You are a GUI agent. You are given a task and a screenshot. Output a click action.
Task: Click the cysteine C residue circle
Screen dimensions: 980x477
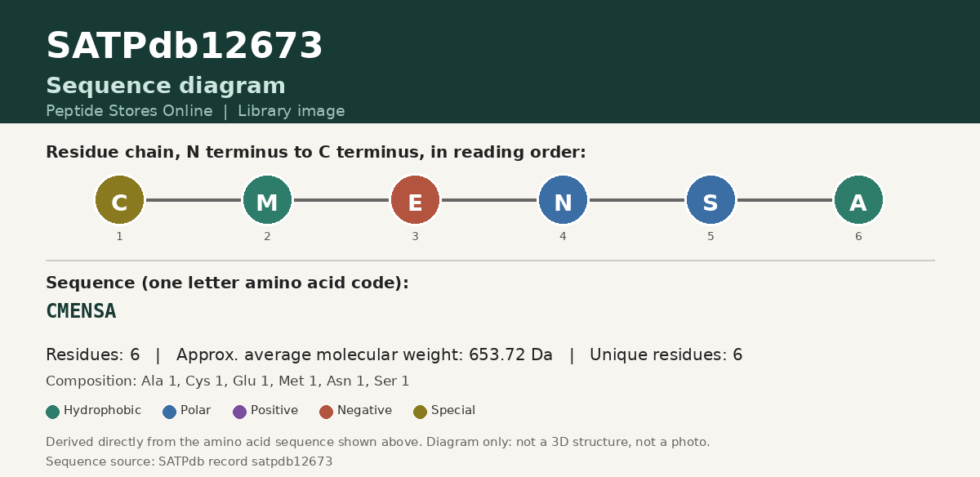click(119, 200)
